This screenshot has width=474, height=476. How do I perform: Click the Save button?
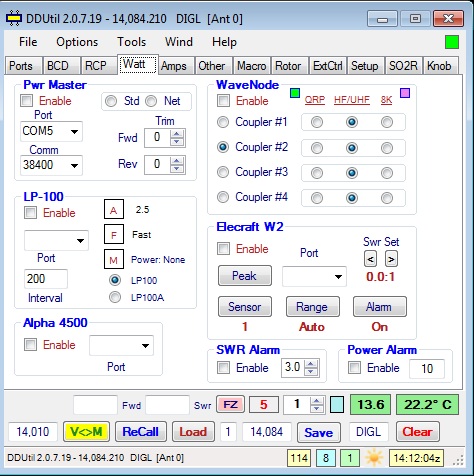(318, 432)
